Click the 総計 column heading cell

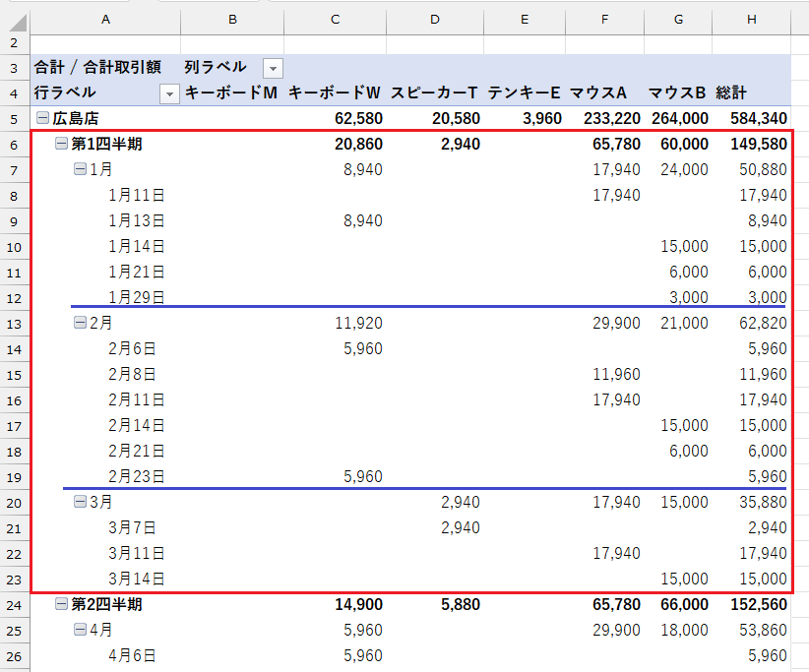point(731,93)
